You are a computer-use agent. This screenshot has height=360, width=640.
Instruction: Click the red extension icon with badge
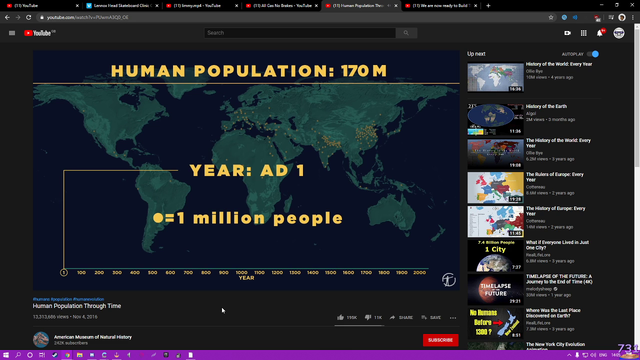(597, 18)
